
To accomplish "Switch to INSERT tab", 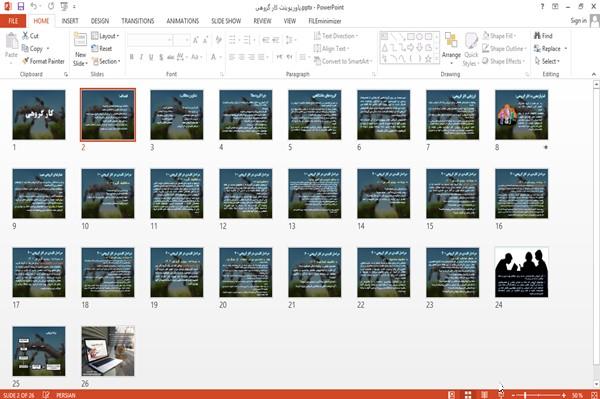I will 70,21.
